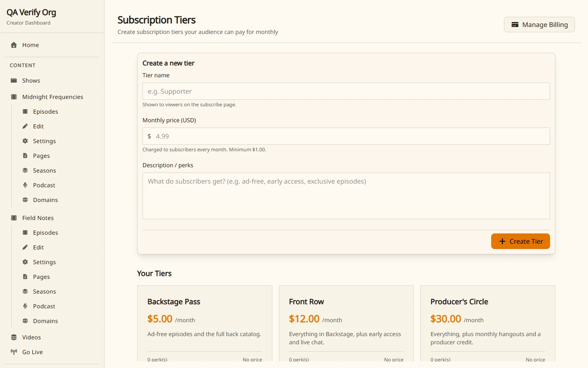The image size is (588, 368).
Task: Open the Home menu item
Action: tap(52, 45)
